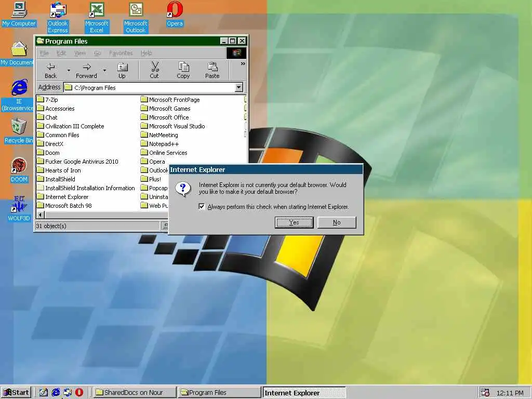Select the Microsoft FrontPage folder
The width and height of the screenshot is (532, 399).
tap(170, 100)
